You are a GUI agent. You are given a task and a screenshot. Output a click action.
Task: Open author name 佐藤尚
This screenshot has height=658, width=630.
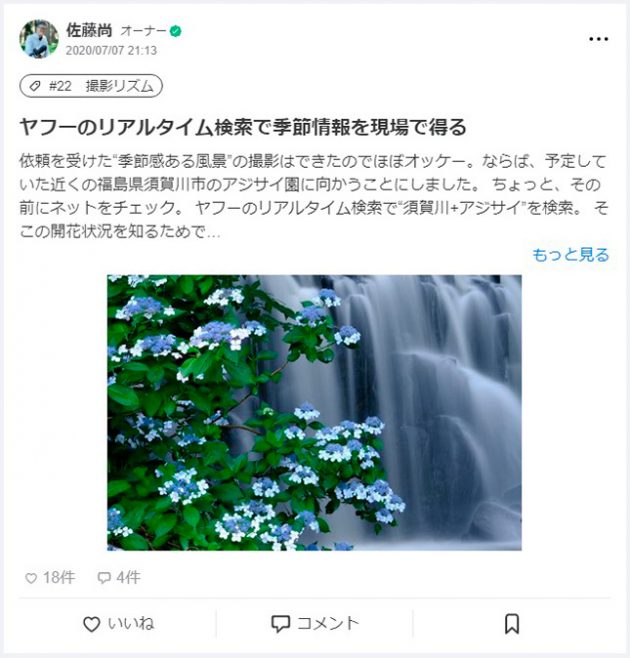[89, 30]
